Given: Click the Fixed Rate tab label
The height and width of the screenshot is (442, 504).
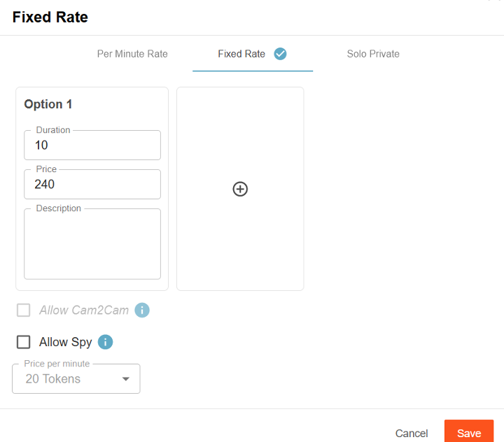Looking at the screenshot, I should tap(241, 54).
